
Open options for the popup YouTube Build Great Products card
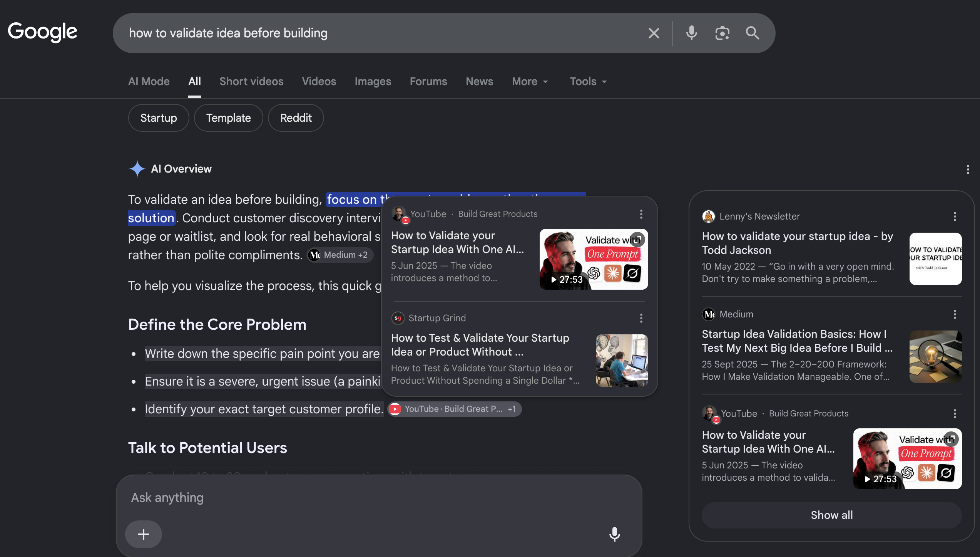point(641,214)
